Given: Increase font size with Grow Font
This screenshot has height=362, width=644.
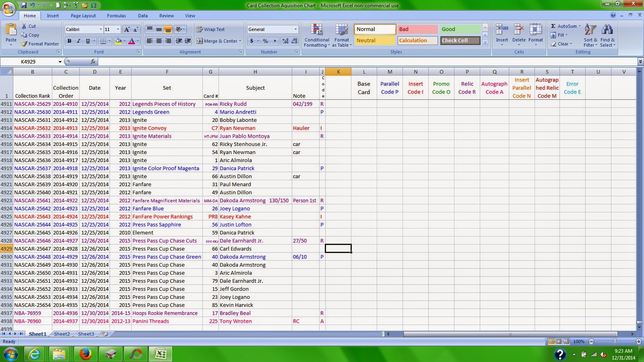Looking at the screenshot, I should click(x=127, y=29).
